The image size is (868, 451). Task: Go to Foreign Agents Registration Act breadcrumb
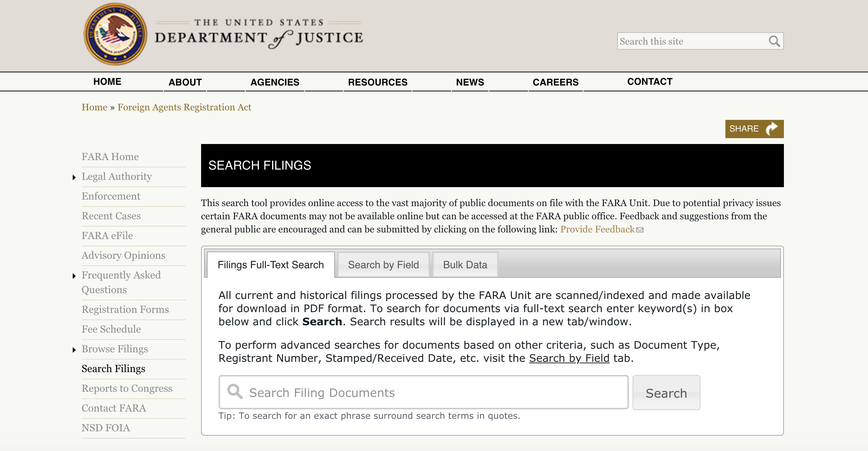point(184,107)
